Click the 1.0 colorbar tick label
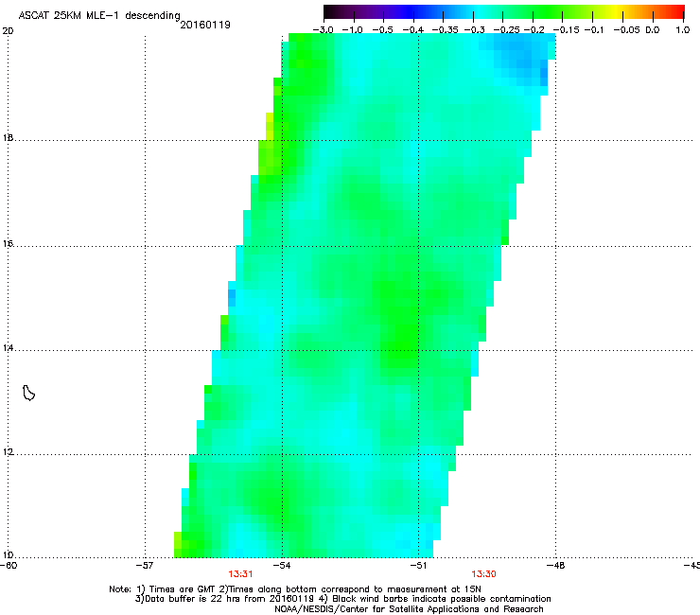The height and width of the screenshot is (615, 700). click(x=683, y=30)
